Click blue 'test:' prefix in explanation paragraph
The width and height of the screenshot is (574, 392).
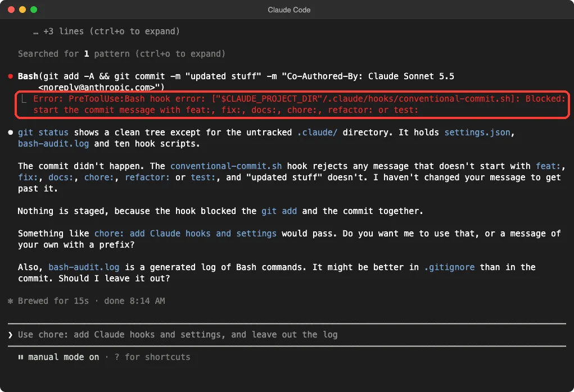point(203,177)
